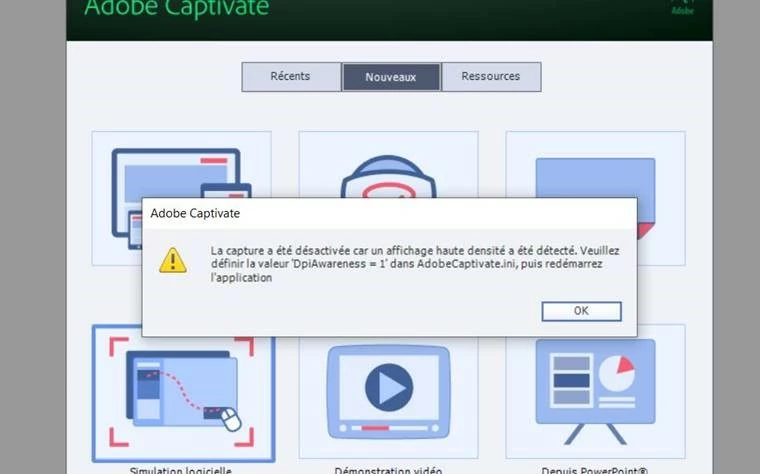This screenshot has height=474, width=760.
Task: Click the Adobe Captivate dialog title text
Action: [195, 213]
